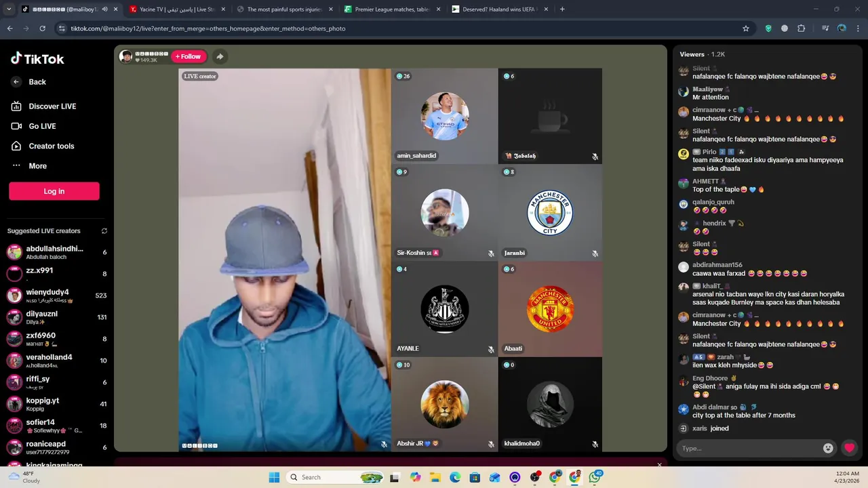Open Jaranbi's Manchester City avatar
The height and width of the screenshot is (488, 868).
point(550,213)
